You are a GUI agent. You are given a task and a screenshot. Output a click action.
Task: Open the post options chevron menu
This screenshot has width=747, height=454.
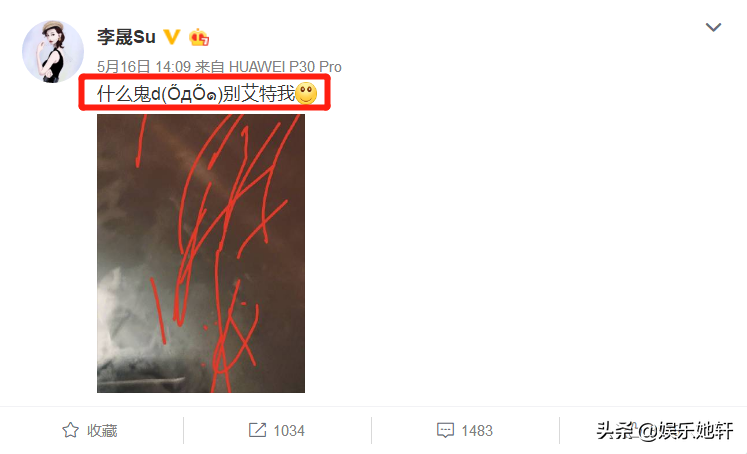tap(713, 27)
